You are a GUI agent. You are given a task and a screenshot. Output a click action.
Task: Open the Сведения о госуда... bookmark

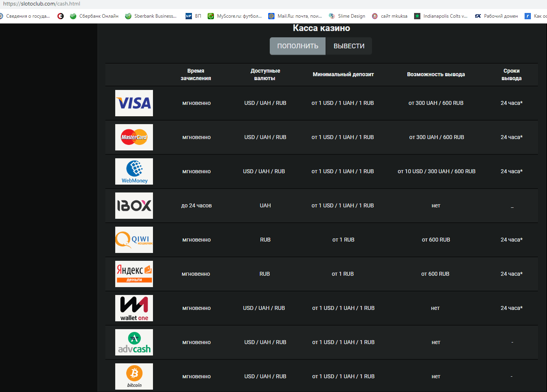pyautogui.click(x=25, y=16)
